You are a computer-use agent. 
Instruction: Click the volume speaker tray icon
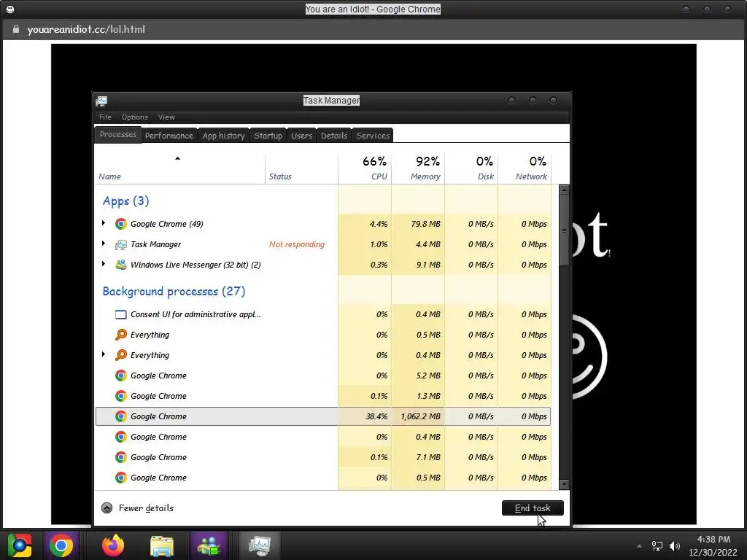pos(675,546)
